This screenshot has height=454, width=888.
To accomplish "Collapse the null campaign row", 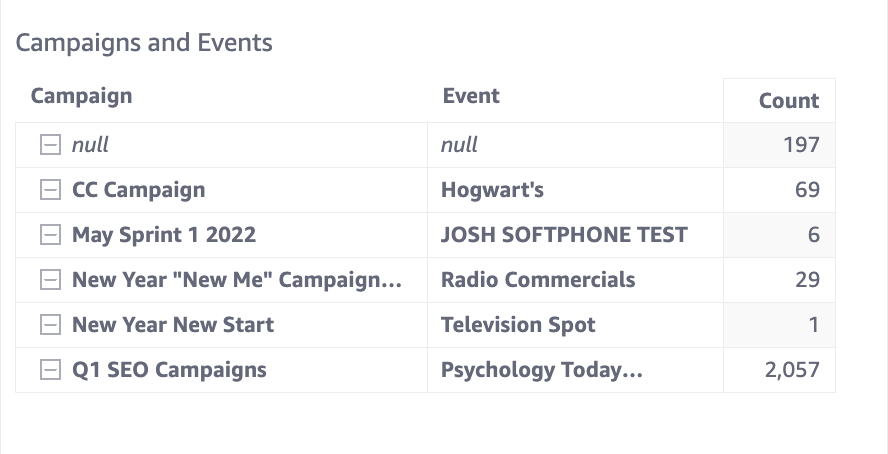I will [49, 145].
